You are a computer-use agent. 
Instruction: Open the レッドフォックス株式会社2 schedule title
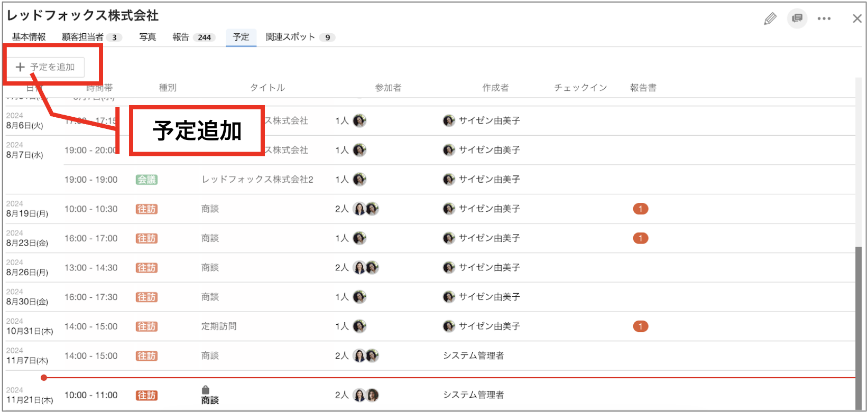click(x=257, y=180)
